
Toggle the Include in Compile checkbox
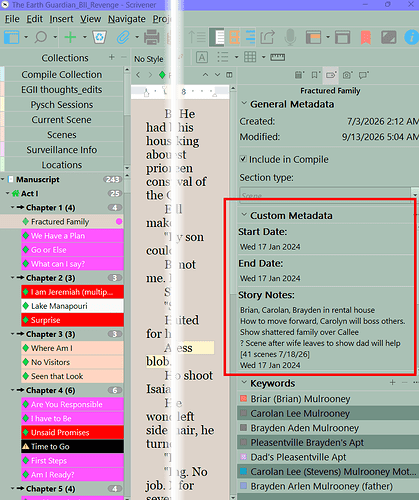coord(243,159)
